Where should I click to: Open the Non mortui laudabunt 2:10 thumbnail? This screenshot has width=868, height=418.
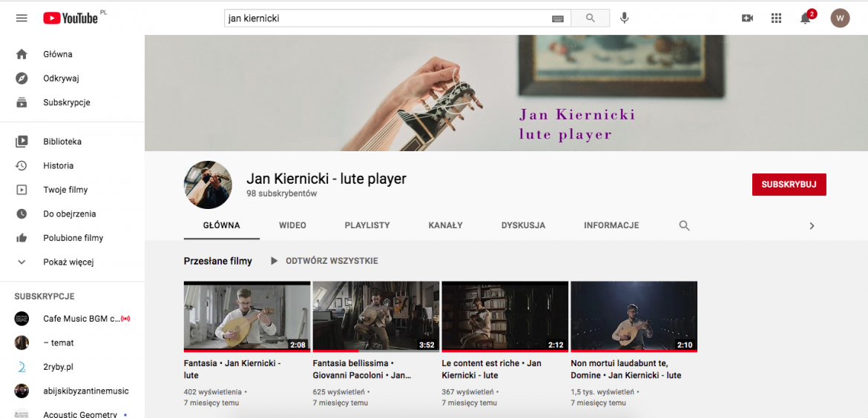tap(634, 316)
